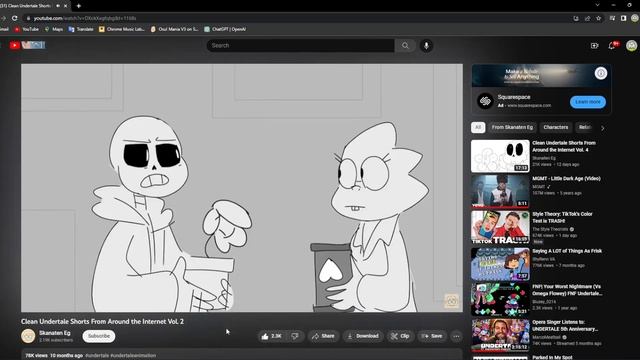Open the Maps bookmark
This screenshot has height=360, width=640.
tap(54, 29)
